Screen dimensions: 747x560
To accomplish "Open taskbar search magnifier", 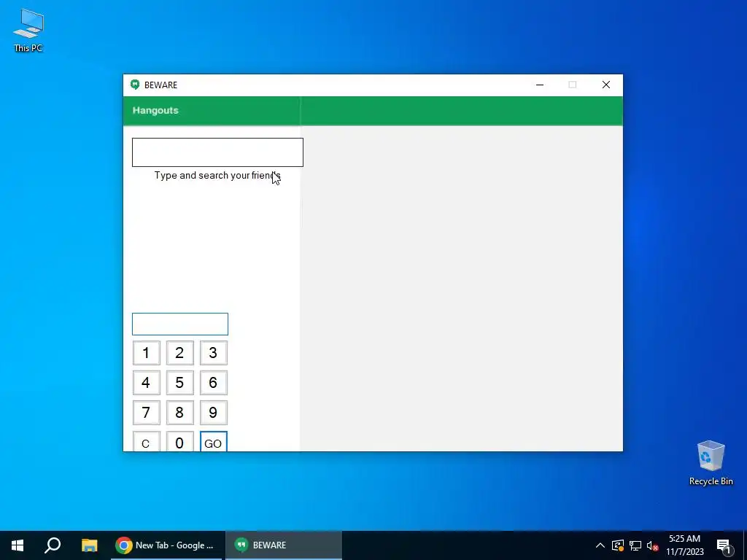I will coord(53,545).
